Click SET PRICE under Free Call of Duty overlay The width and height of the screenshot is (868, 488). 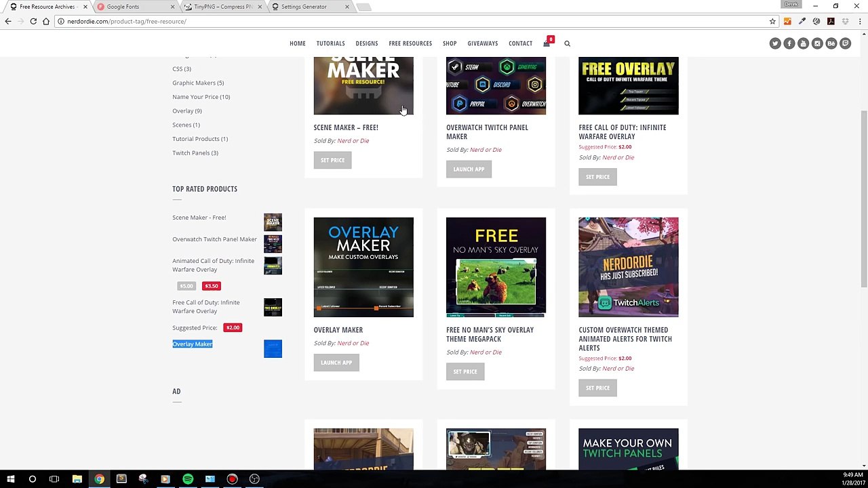point(597,177)
